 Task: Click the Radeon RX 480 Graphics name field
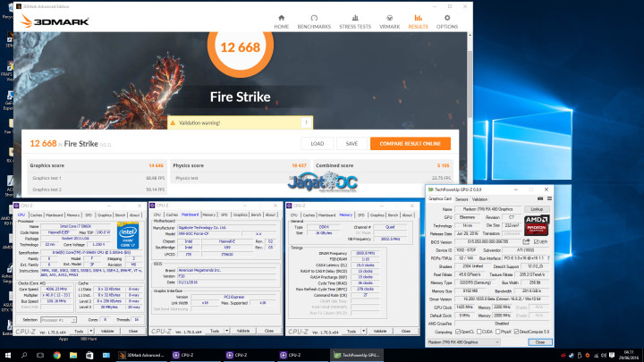(x=488, y=209)
